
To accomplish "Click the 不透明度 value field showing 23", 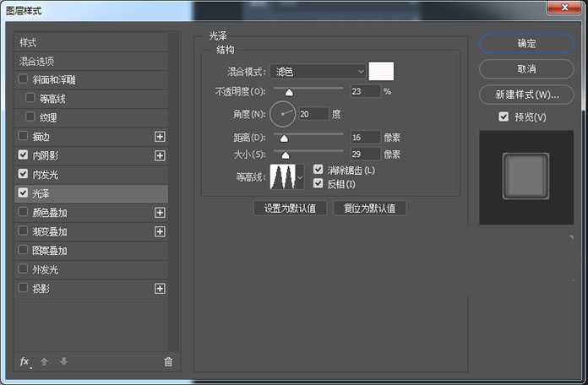I will click(365, 91).
